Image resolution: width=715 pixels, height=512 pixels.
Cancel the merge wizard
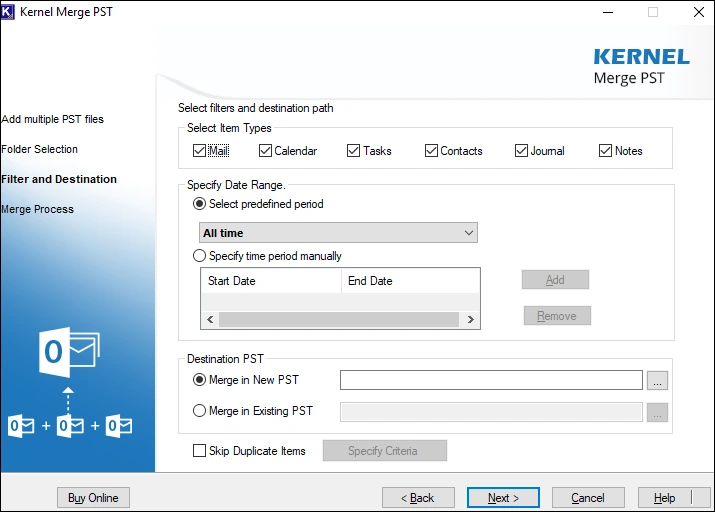point(588,497)
